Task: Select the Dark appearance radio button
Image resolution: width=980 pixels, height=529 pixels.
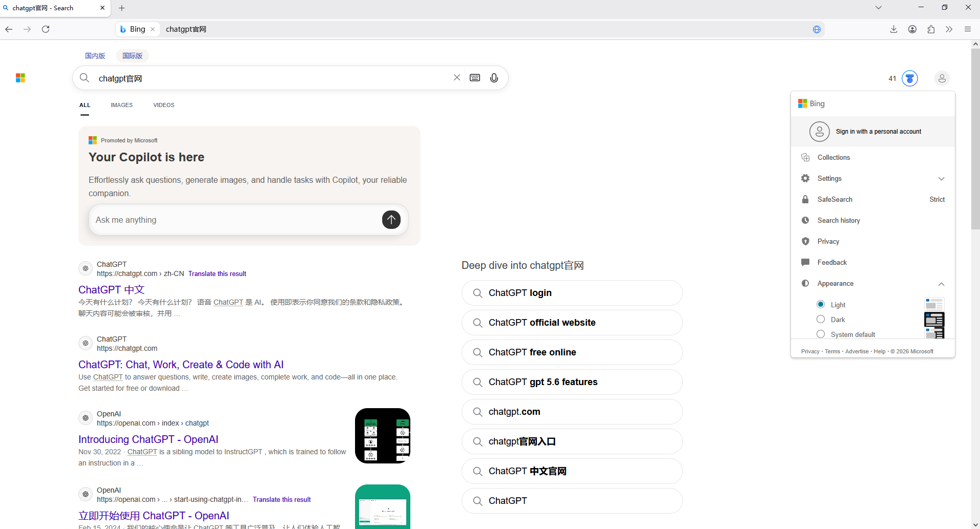Action: [x=821, y=319]
